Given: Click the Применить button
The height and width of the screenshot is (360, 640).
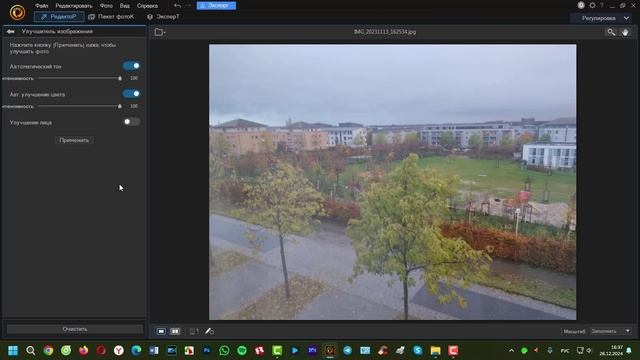Looking at the screenshot, I should coord(74,140).
